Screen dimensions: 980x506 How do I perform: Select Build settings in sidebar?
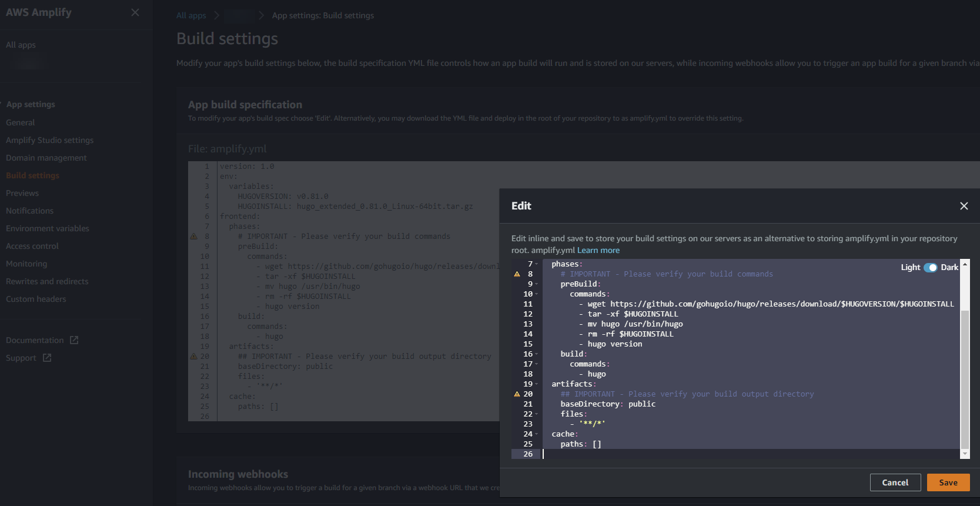click(x=32, y=175)
